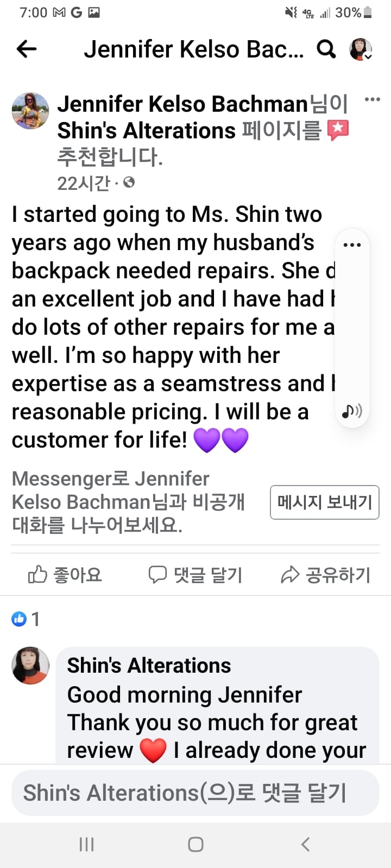Viewport: 391px width, 868px height.
Task: Tap Jennifer Kelso Bachman's profile picture
Action: (30, 111)
